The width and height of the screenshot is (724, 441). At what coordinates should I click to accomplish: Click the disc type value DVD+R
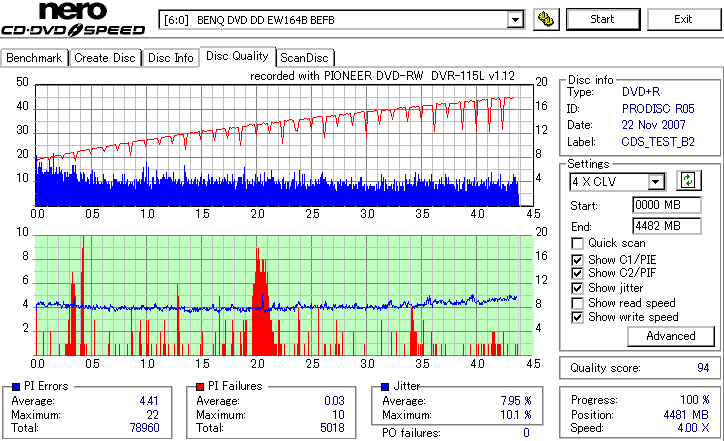[x=641, y=92]
